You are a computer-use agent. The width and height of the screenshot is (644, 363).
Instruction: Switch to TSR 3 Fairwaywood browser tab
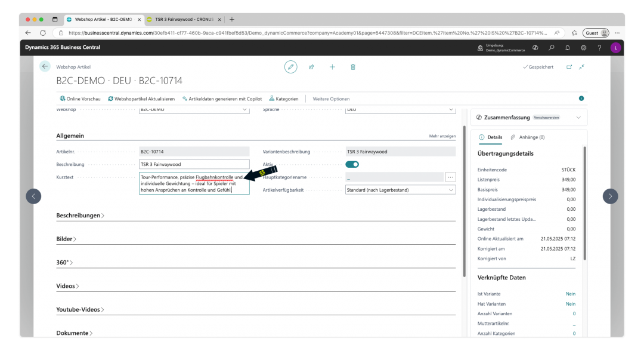pyautogui.click(x=184, y=19)
